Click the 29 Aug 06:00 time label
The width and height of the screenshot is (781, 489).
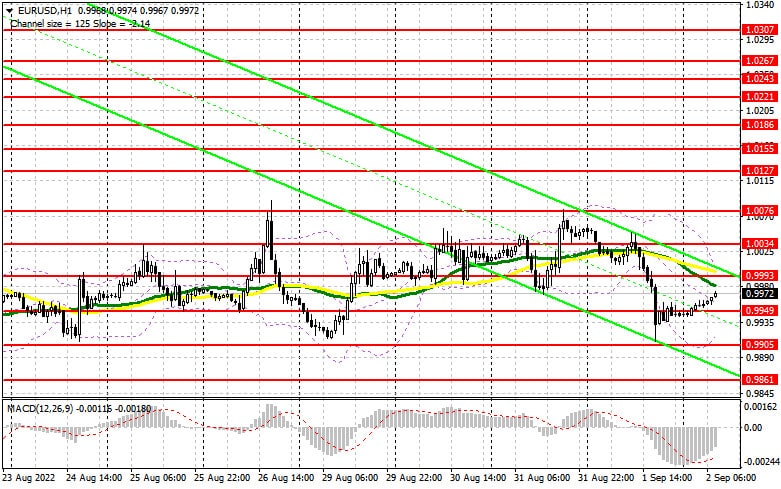(x=350, y=478)
